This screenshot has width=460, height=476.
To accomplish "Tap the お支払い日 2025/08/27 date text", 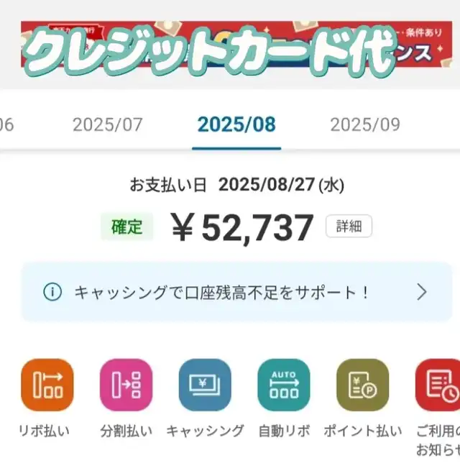I will 236,185.
